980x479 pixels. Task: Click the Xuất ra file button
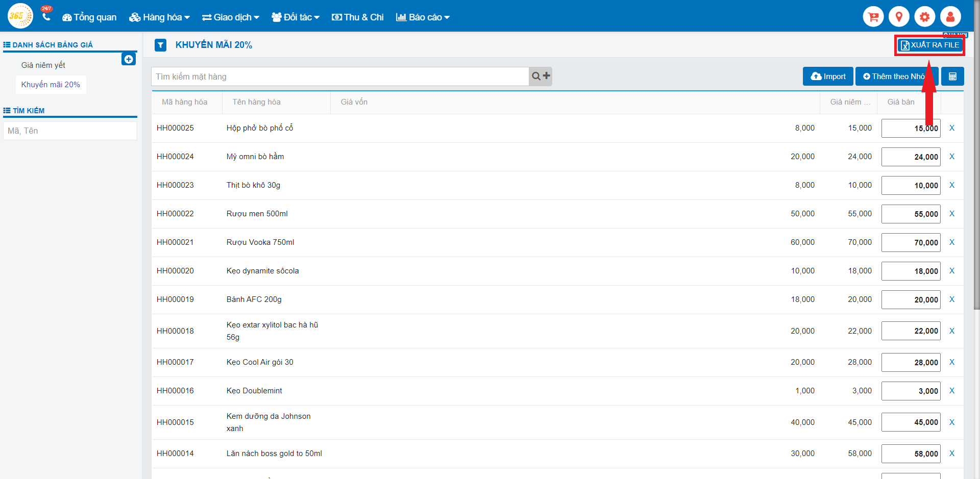click(x=929, y=45)
